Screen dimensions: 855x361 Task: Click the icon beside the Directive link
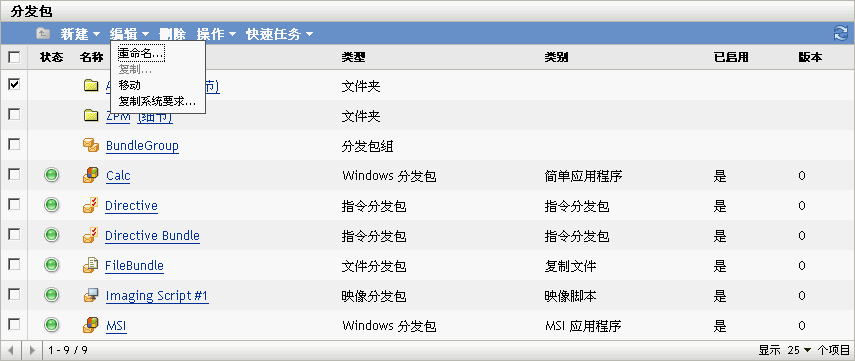(x=91, y=205)
